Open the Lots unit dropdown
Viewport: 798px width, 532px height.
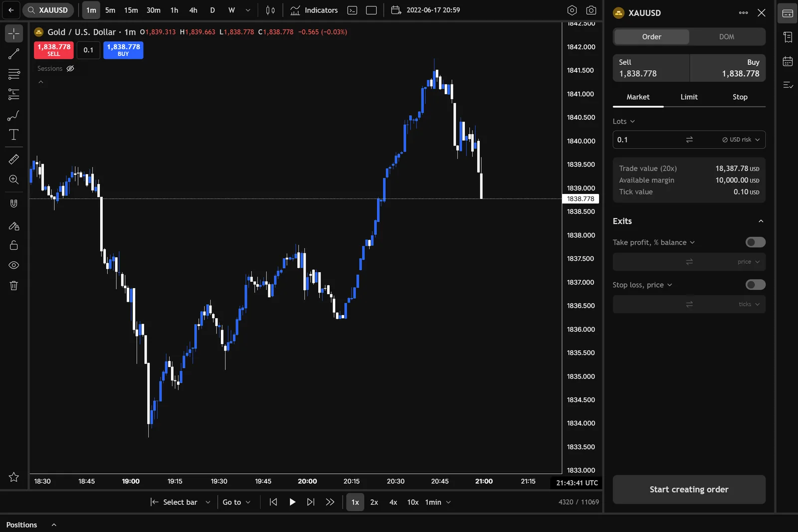(624, 121)
